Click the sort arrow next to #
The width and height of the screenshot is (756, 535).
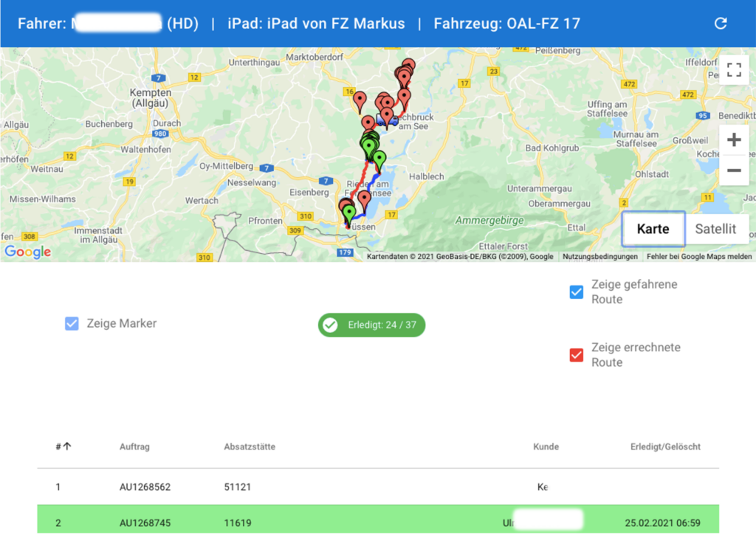coord(67,446)
